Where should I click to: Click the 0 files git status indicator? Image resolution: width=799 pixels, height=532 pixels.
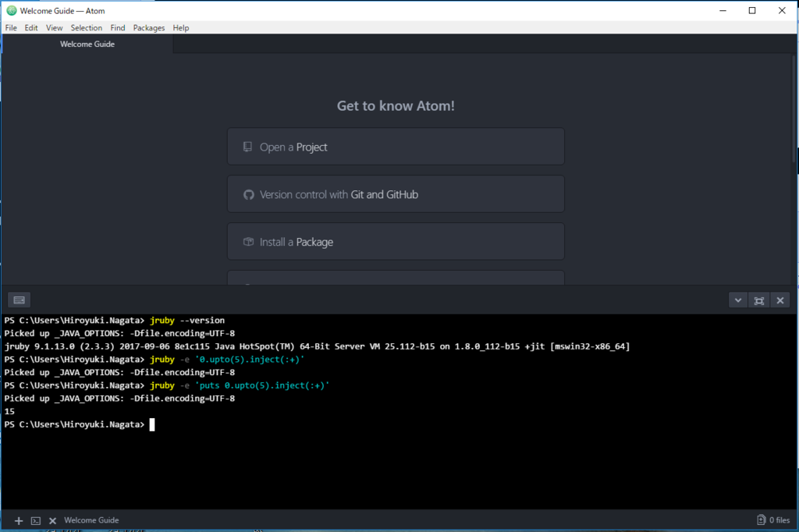(773, 520)
